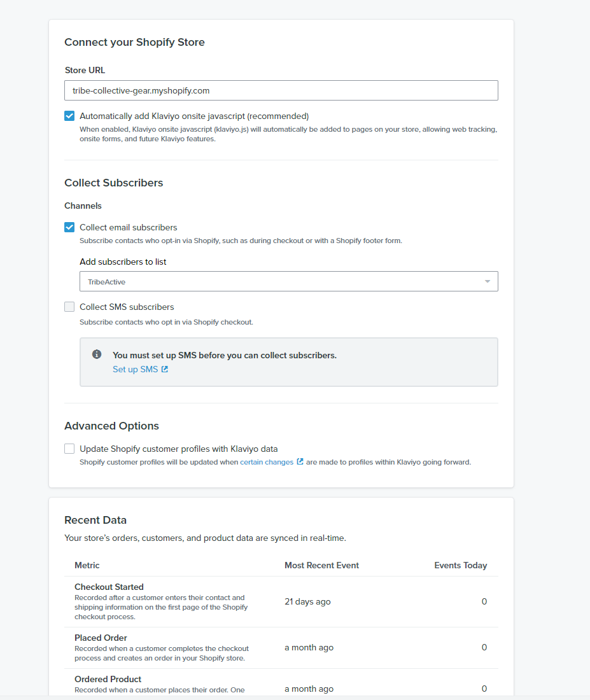Screen dimensions: 590x700
Task: Click 'a month ago' in Placed Order row
Action: (309, 647)
